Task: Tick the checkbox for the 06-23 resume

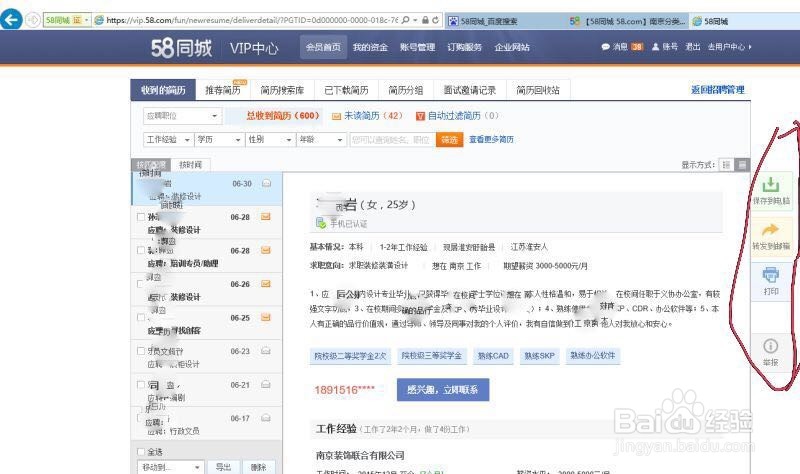Action: 141,351
